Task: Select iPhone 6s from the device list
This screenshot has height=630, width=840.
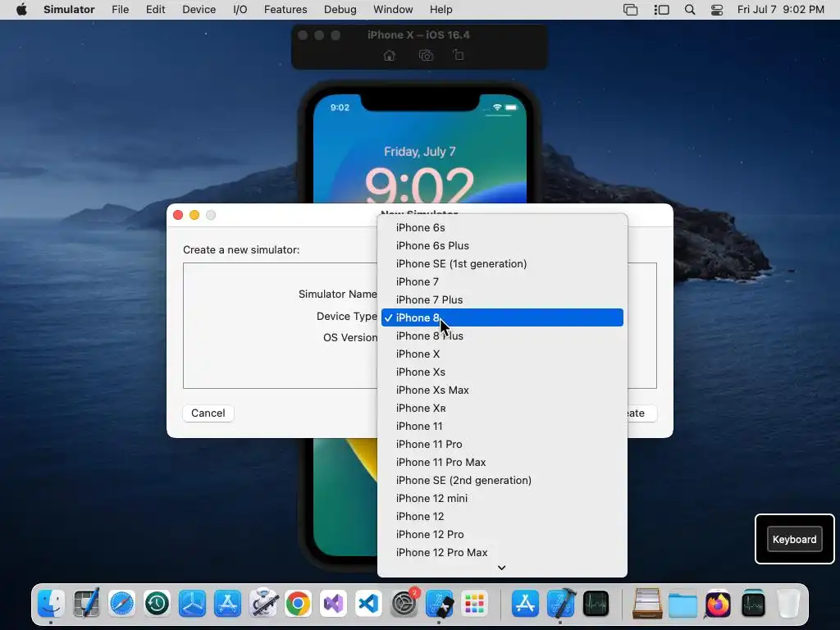Action: coord(502,228)
